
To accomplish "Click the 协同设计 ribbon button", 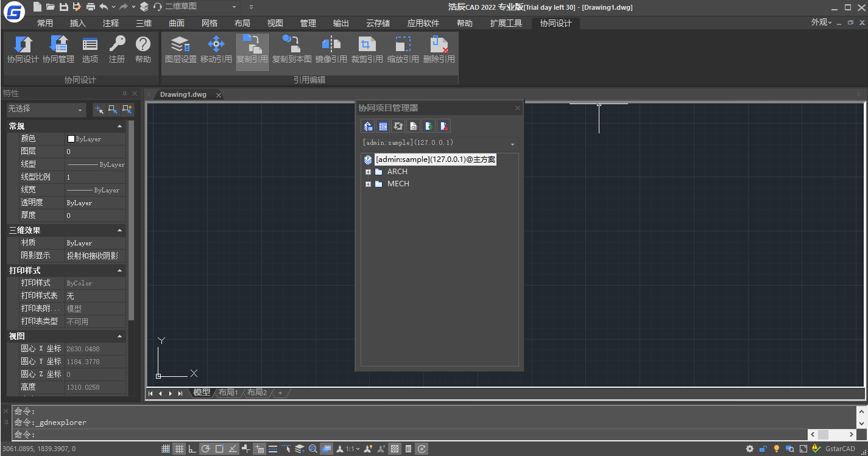I will pos(23,49).
